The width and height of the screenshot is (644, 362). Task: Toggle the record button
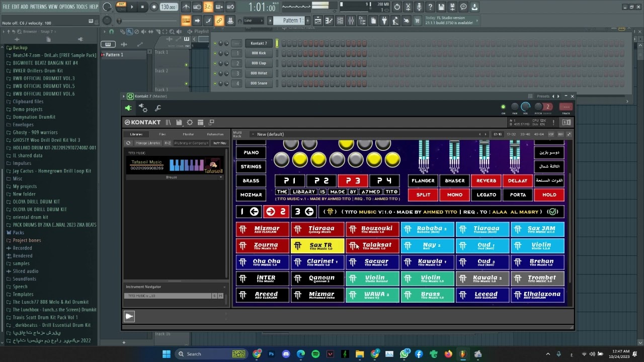[154, 7]
